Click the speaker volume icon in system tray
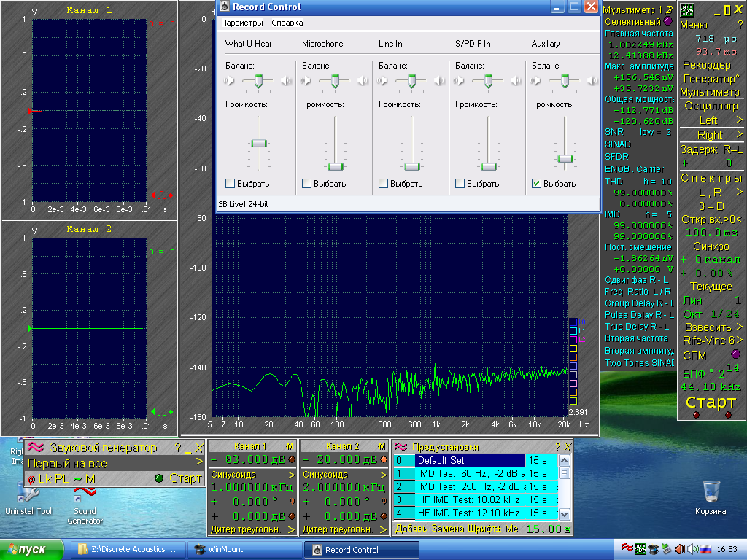Viewport: 747px width, 560px height. pos(681,549)
